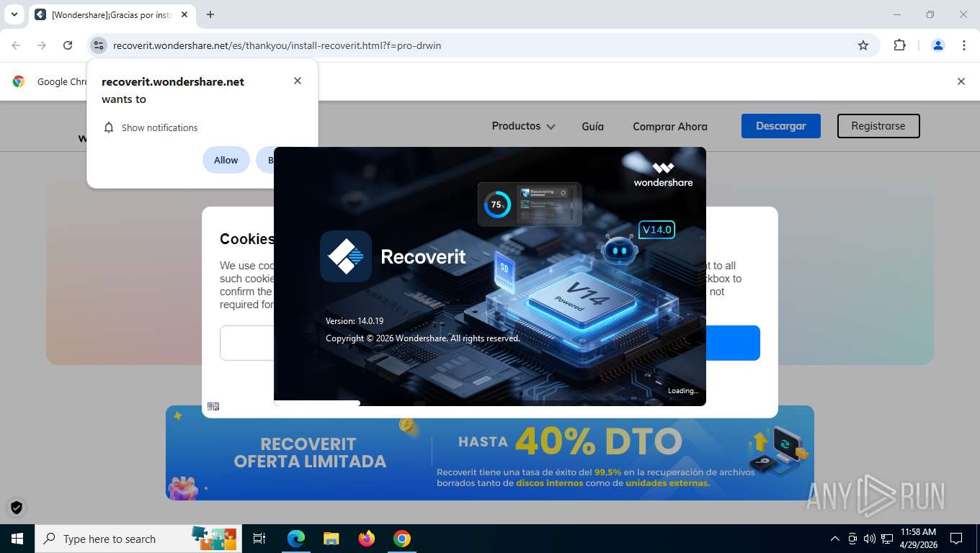Open a new browser tab
This screenshot has width=980, height=553.
210,14
